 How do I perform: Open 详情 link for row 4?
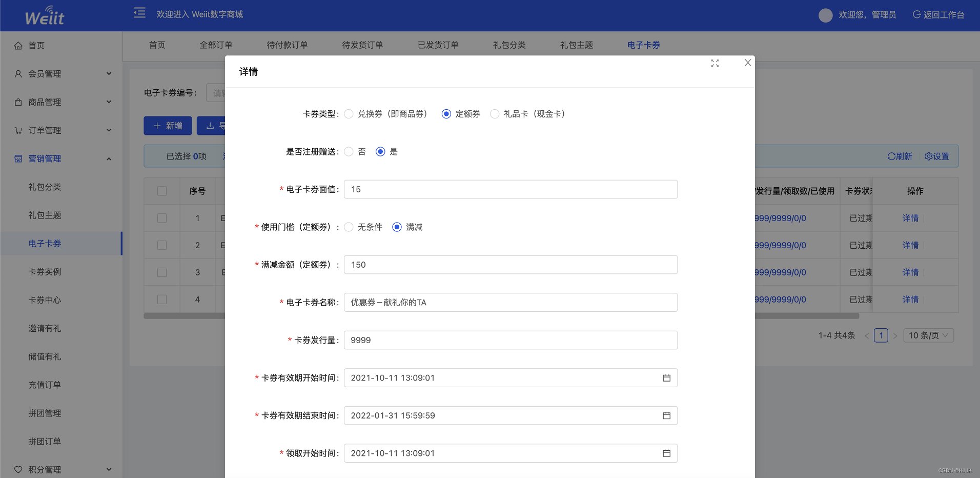pos(910,300)
